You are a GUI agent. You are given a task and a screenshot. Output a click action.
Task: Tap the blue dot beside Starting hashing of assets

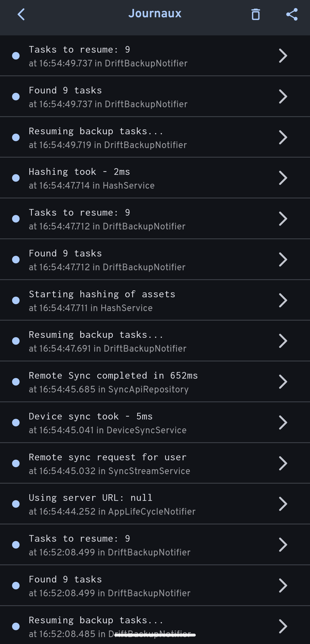point(16,300)
